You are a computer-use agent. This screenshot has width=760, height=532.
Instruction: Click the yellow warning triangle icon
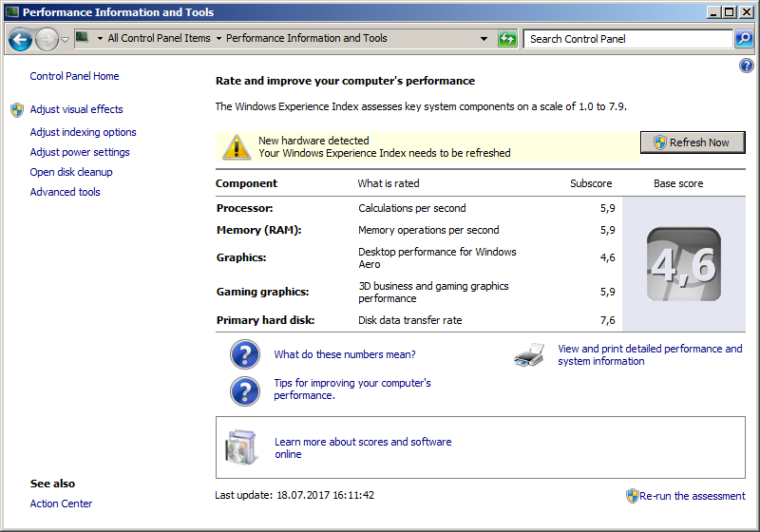coord(237,147)
